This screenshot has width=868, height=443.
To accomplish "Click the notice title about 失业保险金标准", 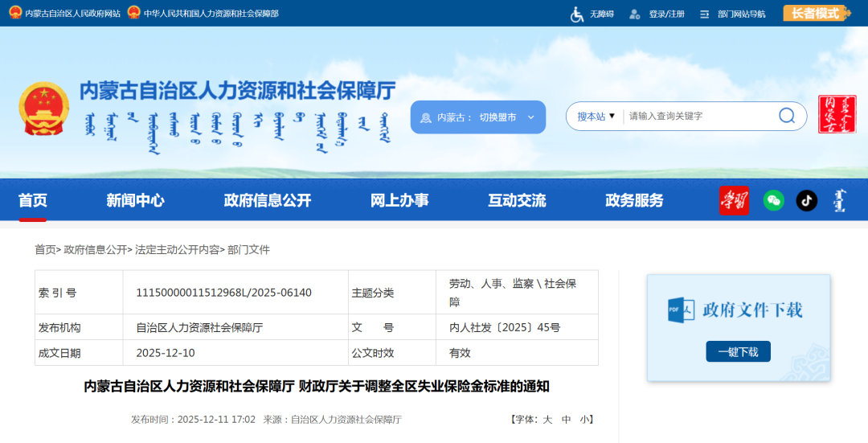I will 316,386.
